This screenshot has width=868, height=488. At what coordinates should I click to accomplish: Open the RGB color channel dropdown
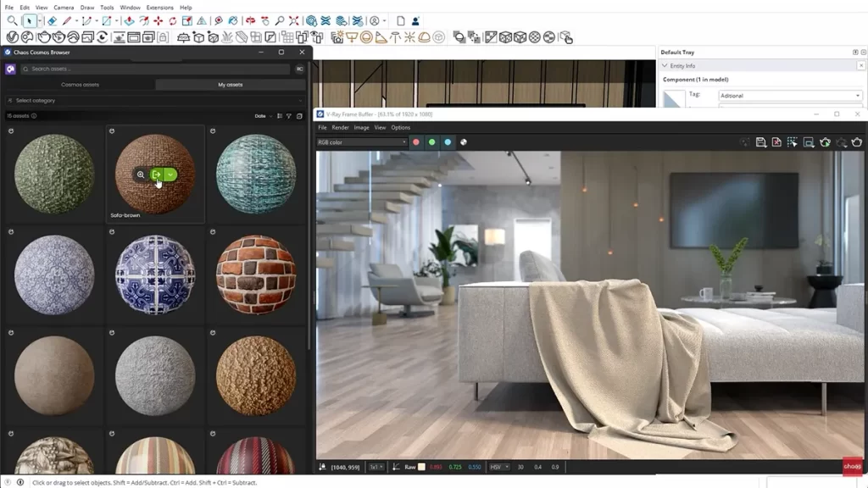coord(361,142)
